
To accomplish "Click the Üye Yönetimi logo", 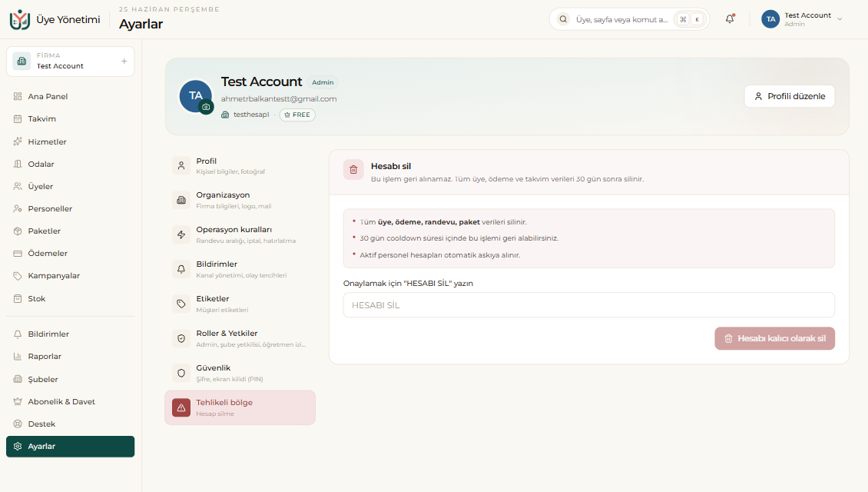I will point(20,19).
